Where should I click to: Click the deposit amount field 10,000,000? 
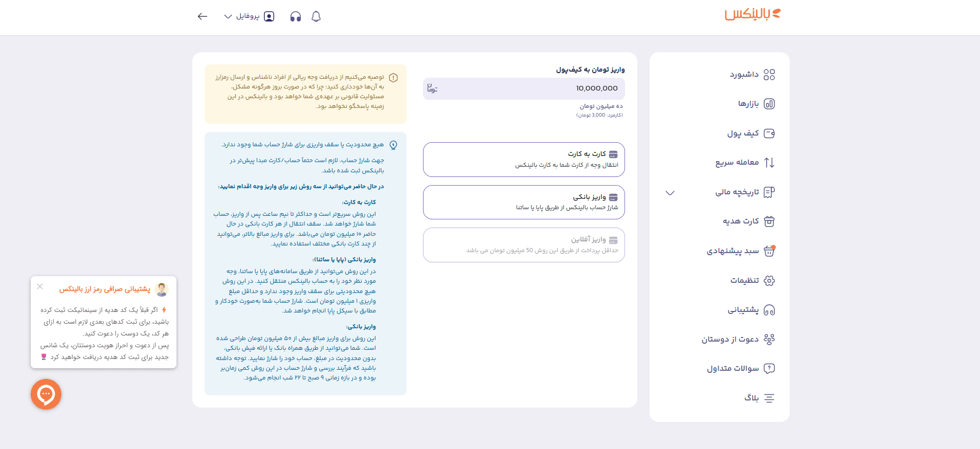coord(524,88)
